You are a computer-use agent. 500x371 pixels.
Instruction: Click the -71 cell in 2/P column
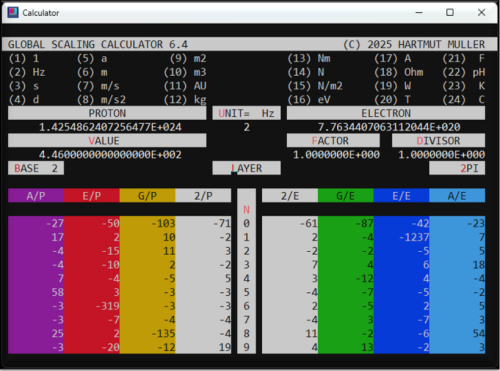(x=222, y=223)
